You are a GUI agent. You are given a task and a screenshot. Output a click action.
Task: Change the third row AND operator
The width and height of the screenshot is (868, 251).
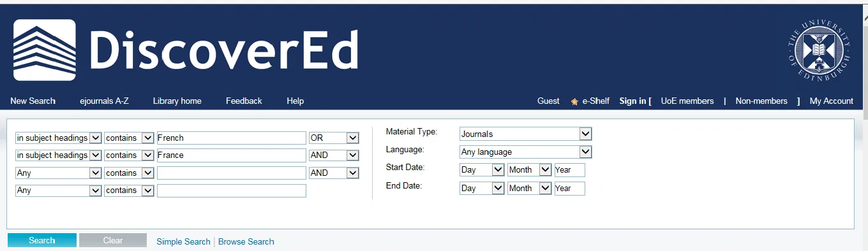coord(334,173)
